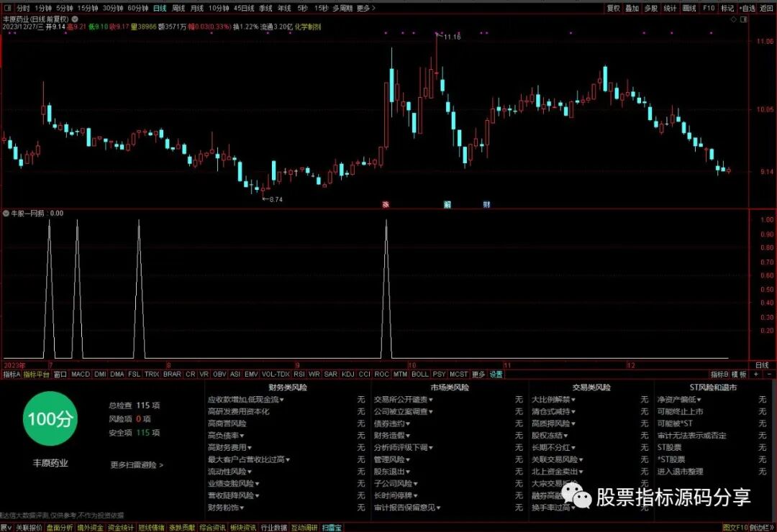Click the 11.16 high price label

click(x=452, y=37)
